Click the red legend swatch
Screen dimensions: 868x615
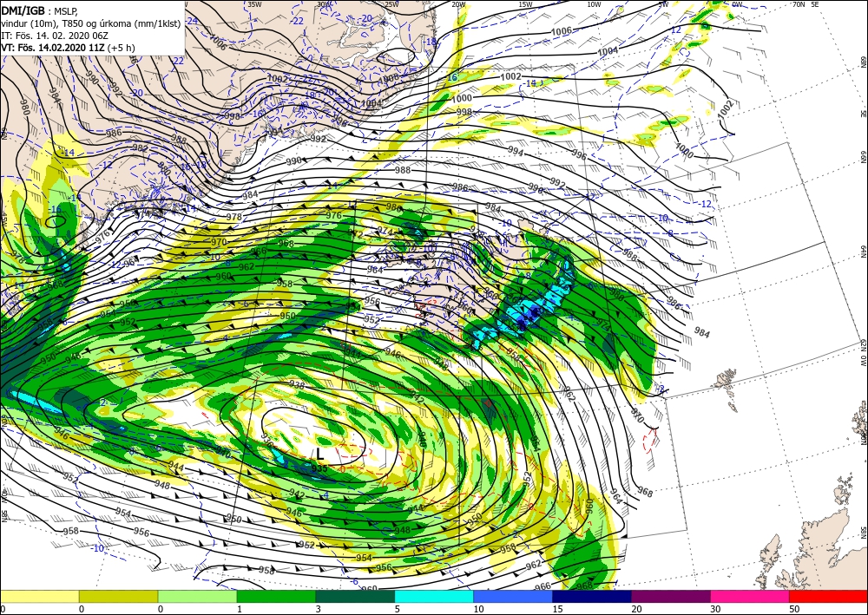tap(828, 596)
